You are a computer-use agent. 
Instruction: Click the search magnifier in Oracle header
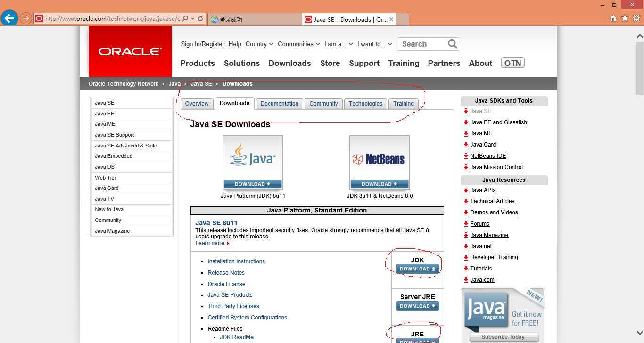(452, 44)
